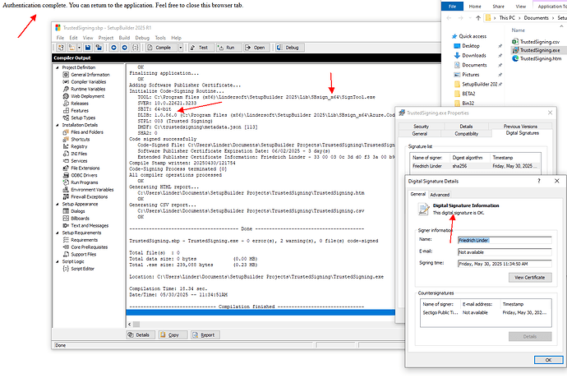Open the Tools menu in SetupBuilder

pos(160,38)
